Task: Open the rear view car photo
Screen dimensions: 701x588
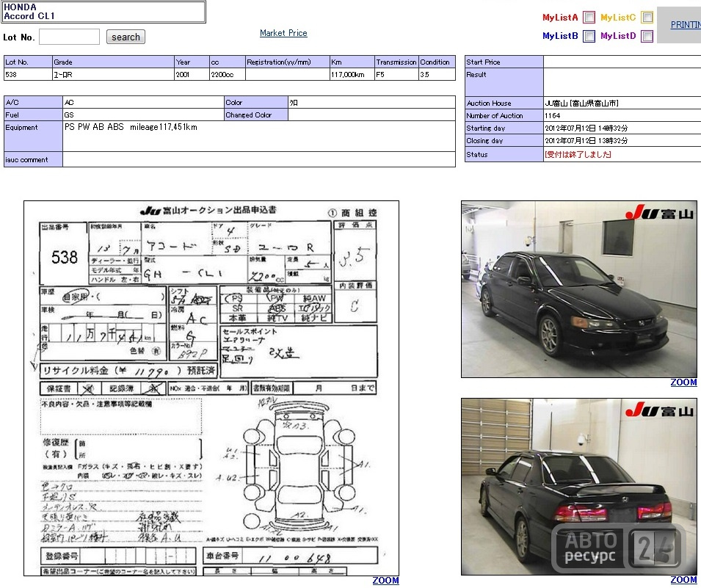Action: (579, 487)
